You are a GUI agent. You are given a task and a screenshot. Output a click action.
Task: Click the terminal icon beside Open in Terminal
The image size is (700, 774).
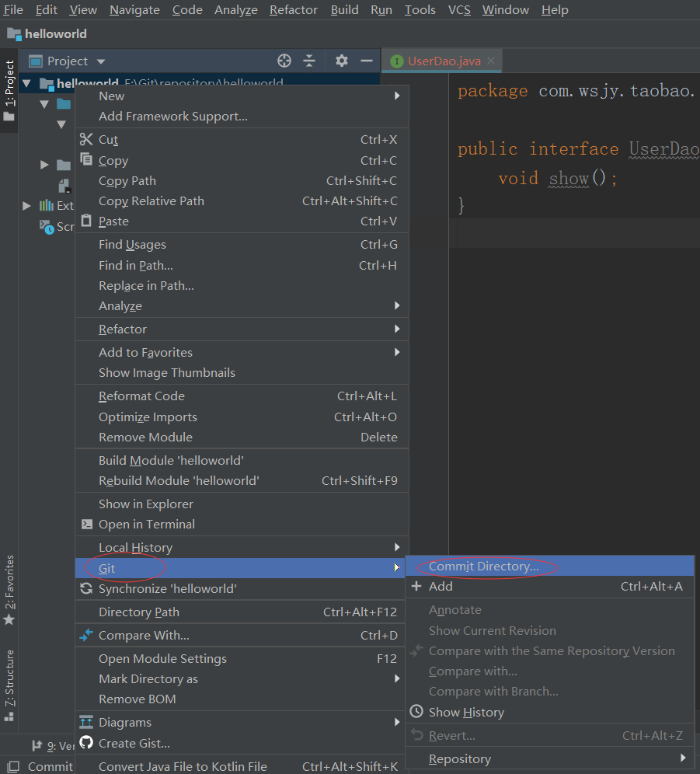(x=87, y=525)
